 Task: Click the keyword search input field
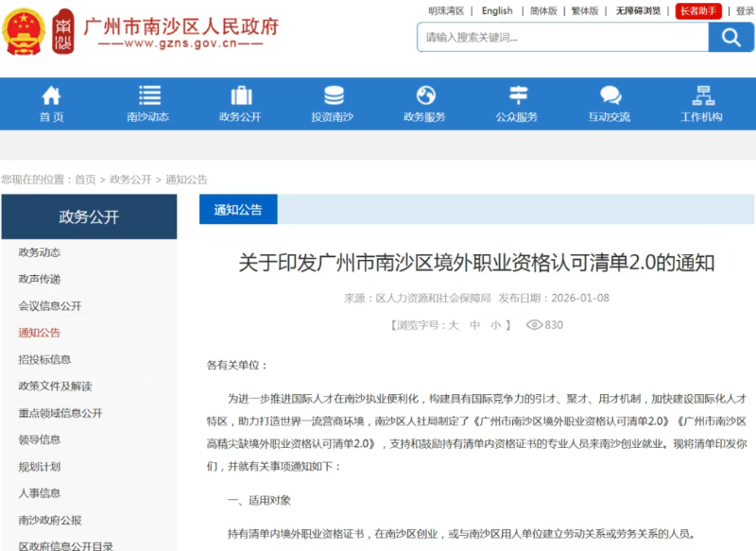[x=562, y=38]
